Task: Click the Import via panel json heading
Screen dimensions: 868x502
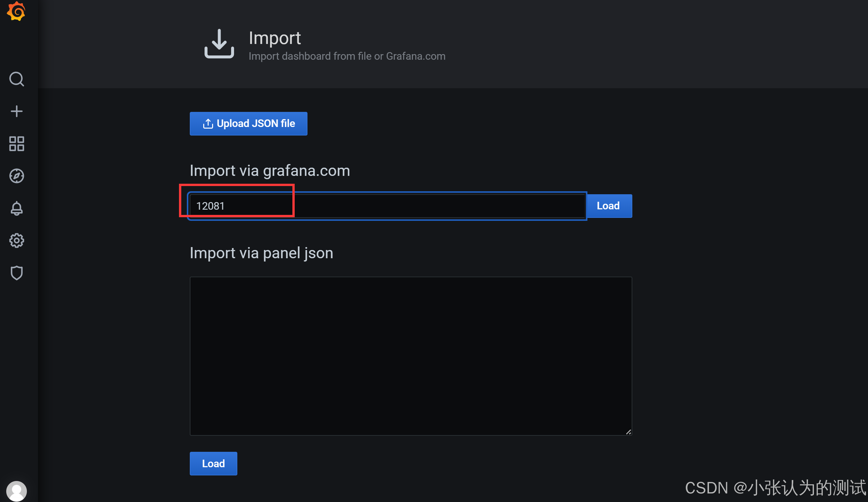Action: (x=261, y=253)
